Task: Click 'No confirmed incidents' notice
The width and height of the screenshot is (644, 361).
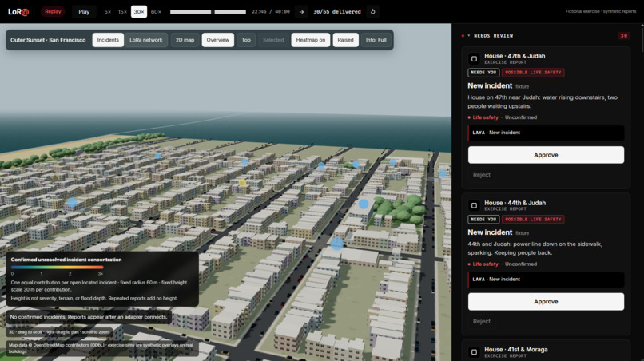Action: tap(89, 317)
